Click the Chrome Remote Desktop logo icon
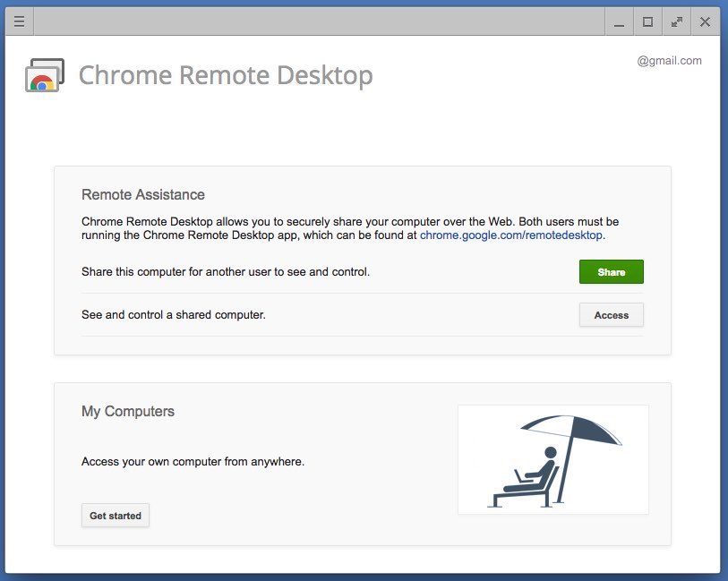The image size is (728, 581). coord(45,75)
